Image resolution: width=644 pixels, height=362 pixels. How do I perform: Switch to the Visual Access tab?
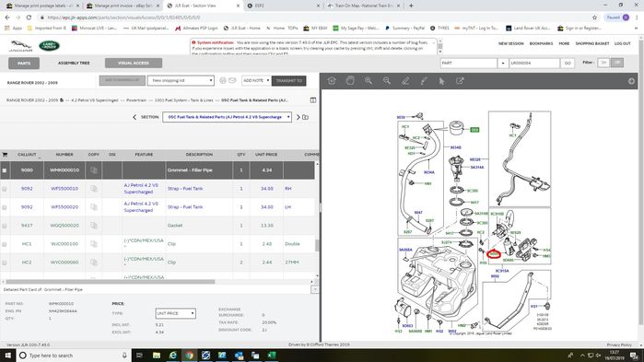tap(134, 64)
